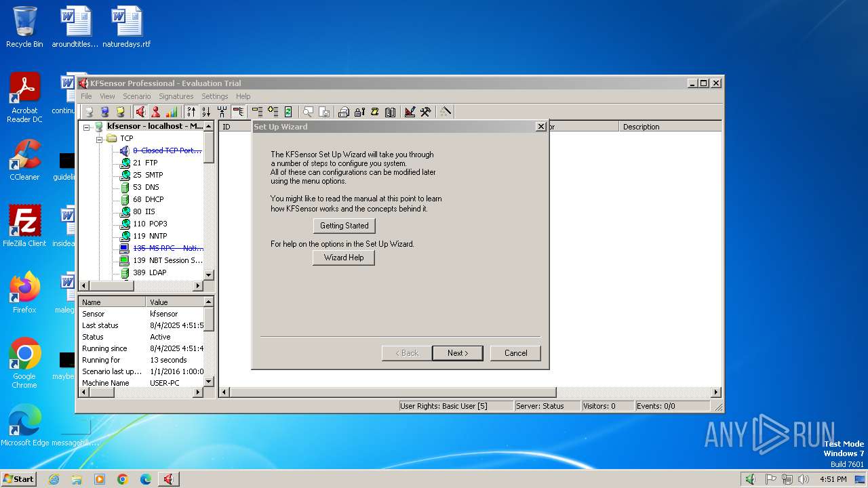868x488 pixels.
Task: Click the yellow scroll toolbar icon
Action: click(x=374, y=112)
